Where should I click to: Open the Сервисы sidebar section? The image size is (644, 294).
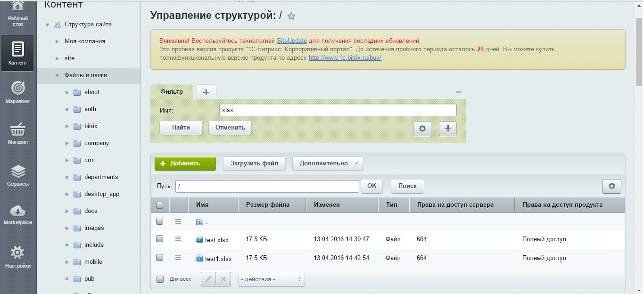point(17,175)
